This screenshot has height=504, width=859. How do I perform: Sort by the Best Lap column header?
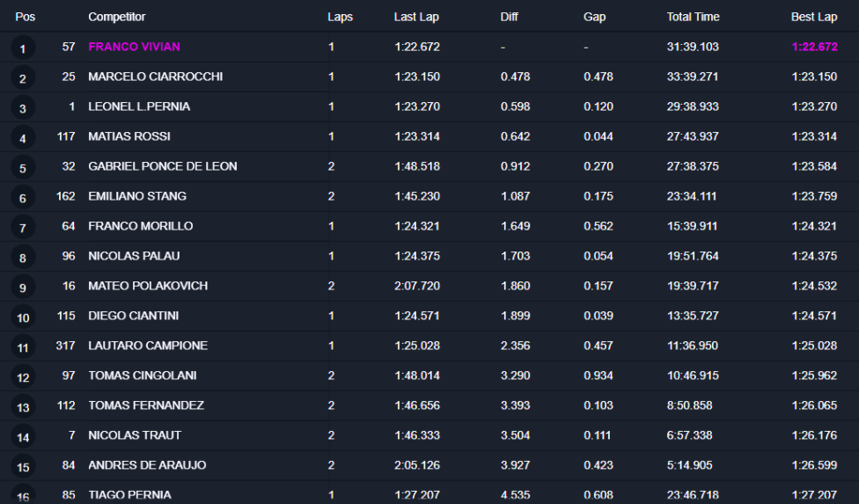click(x=814, y=17)
